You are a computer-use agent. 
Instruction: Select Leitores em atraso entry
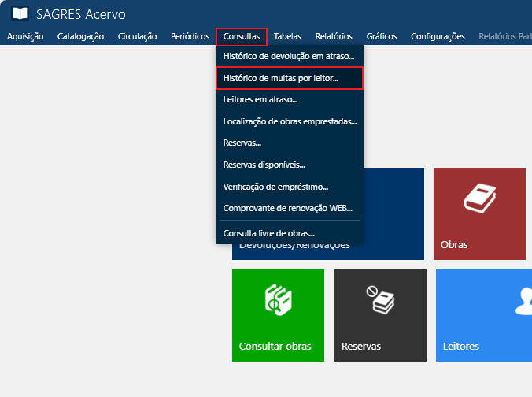(x=260, y=99)
